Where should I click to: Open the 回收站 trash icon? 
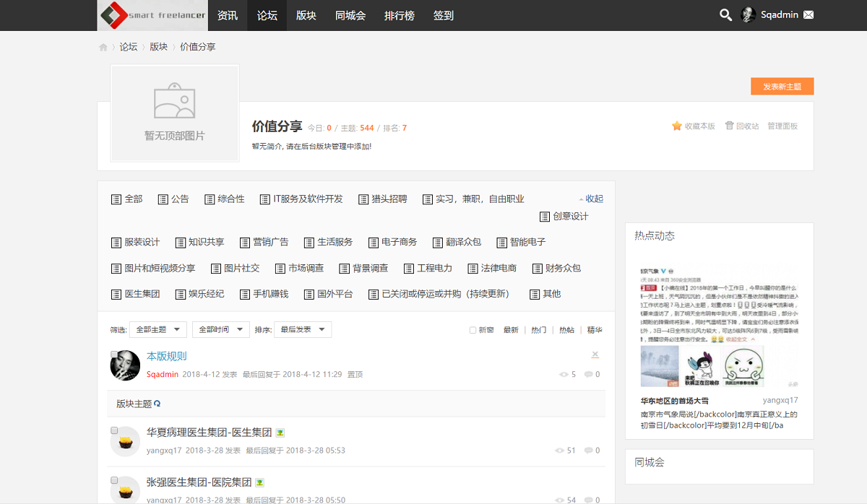(x=729, y=126)
